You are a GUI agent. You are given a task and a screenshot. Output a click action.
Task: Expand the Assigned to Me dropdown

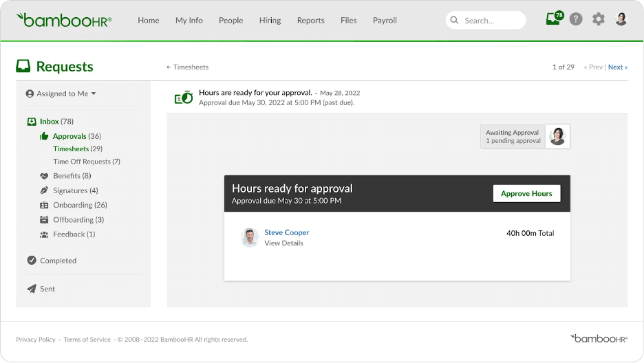(x=61, y=93)
